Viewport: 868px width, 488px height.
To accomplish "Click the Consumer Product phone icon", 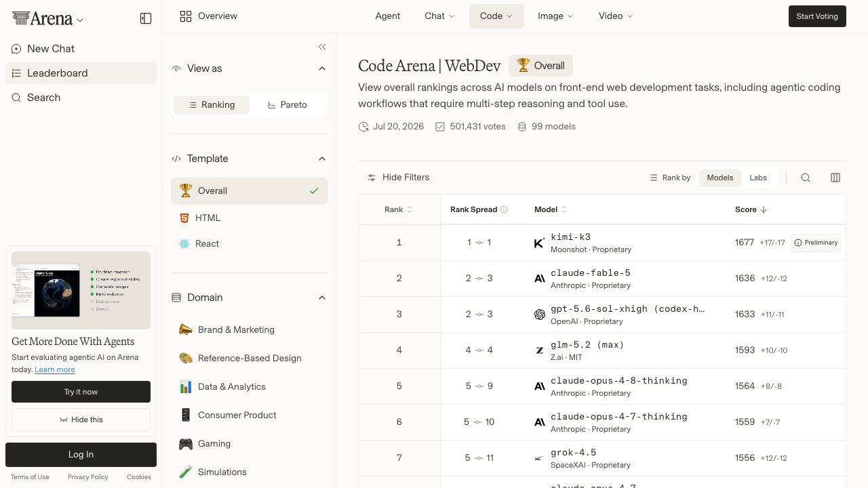I will point(185,415).
